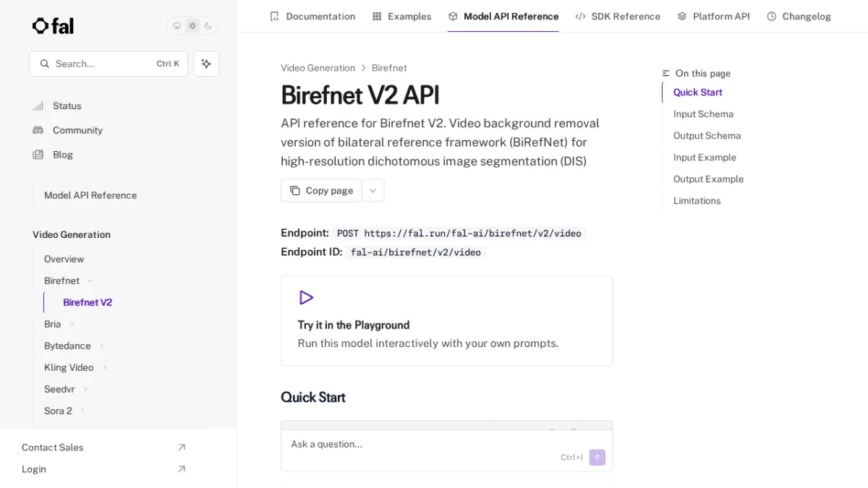
Task: Select the system theme icon
Action: tap(176, 26)
